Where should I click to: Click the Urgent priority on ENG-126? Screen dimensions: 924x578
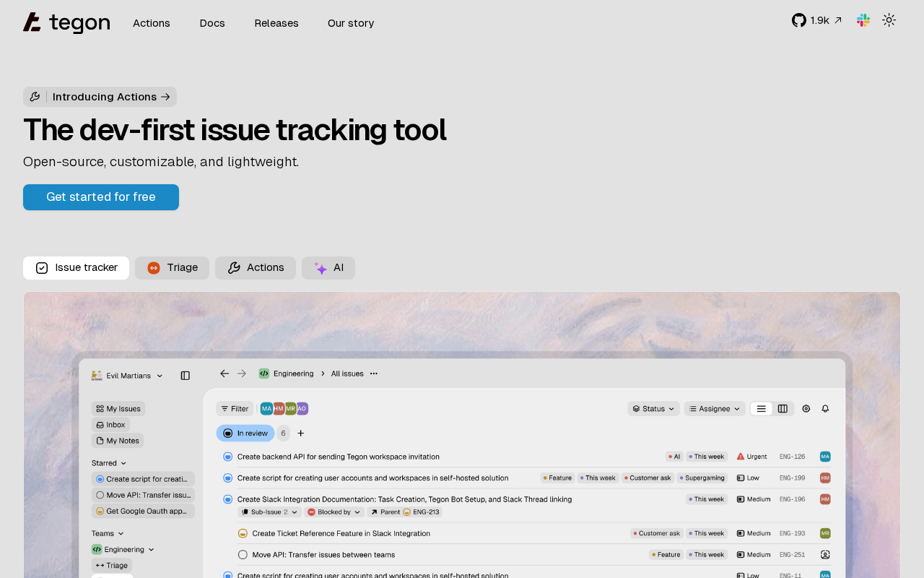751,457
